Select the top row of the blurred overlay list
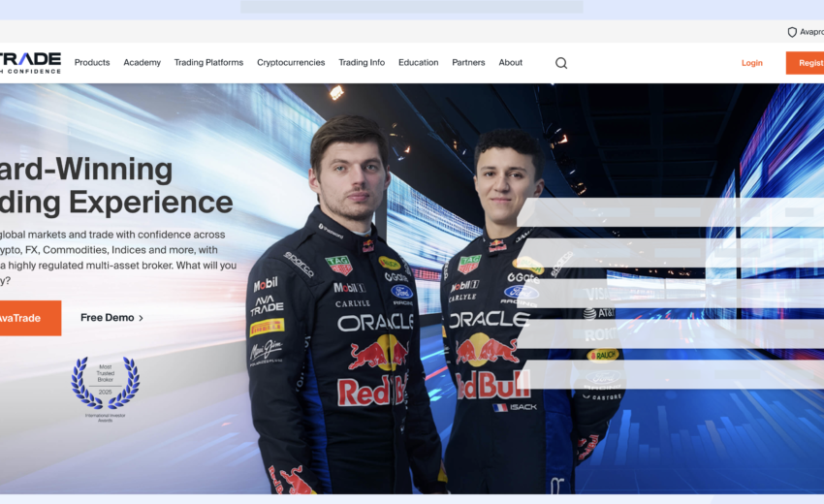The width and height of the screenshot is (824, 504). (x=671, y=212)
